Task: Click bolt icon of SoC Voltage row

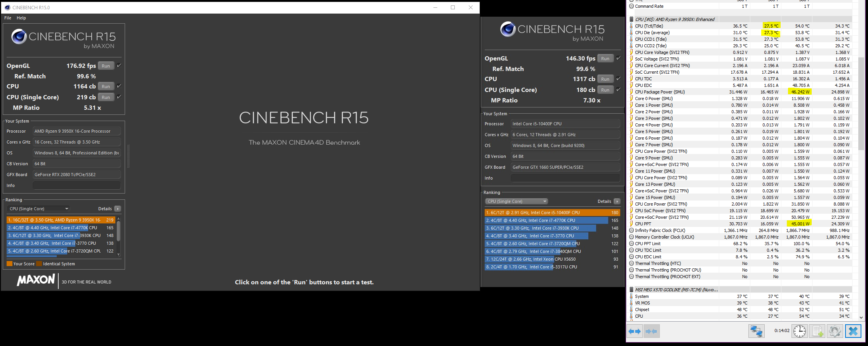Action: coord(631,59)
